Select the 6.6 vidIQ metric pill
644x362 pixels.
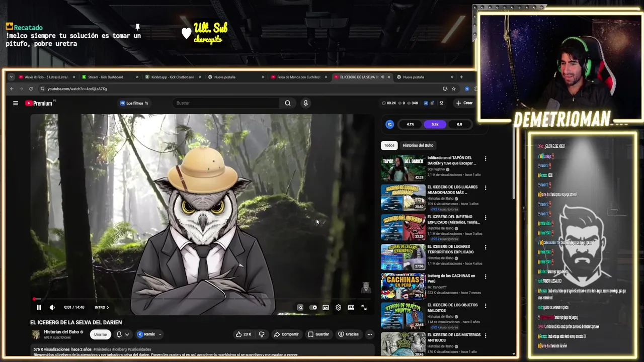pyautogui.click(x=459, y=124)
